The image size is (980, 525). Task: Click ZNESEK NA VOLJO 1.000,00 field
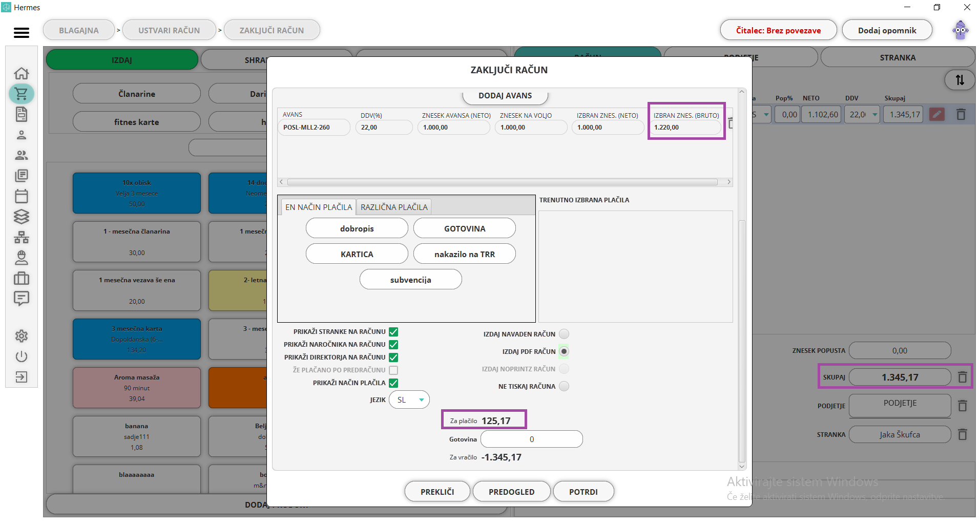pos(531,127)
